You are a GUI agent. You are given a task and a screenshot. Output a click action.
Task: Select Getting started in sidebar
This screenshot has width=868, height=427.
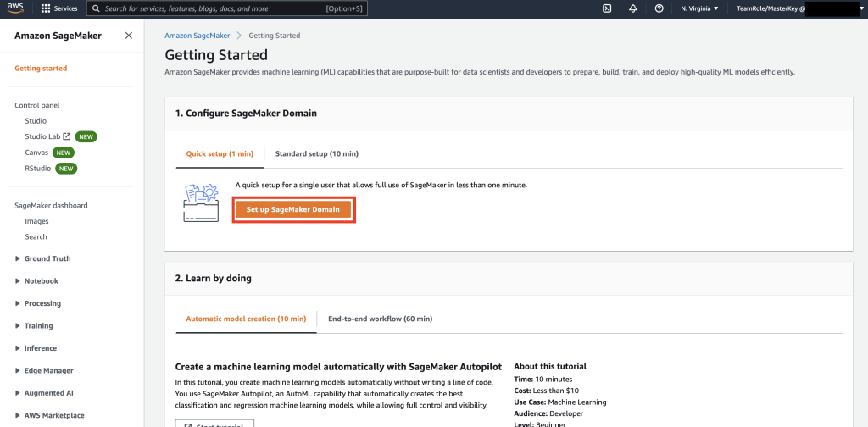(41, 69)
